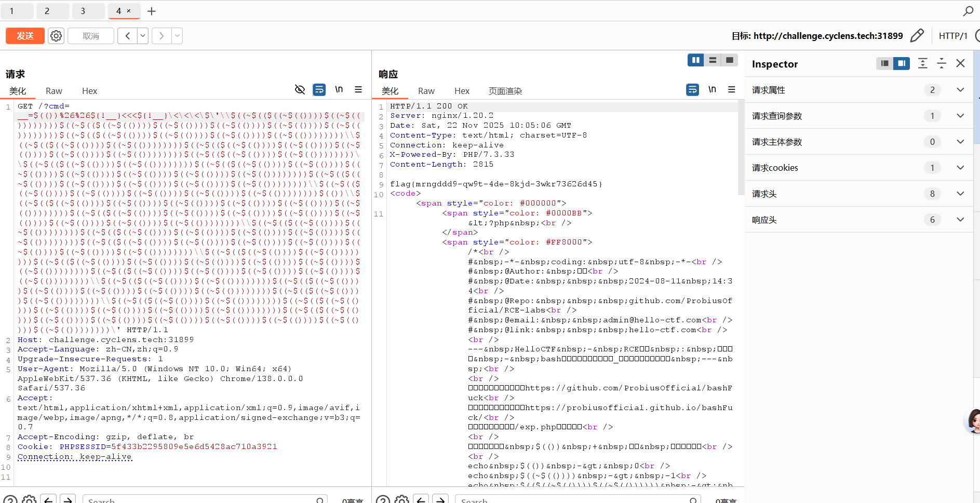Open the 页面渲染 tab of the response
The height and width of the screenshot is (503, 980).
[x=505, y=91]
